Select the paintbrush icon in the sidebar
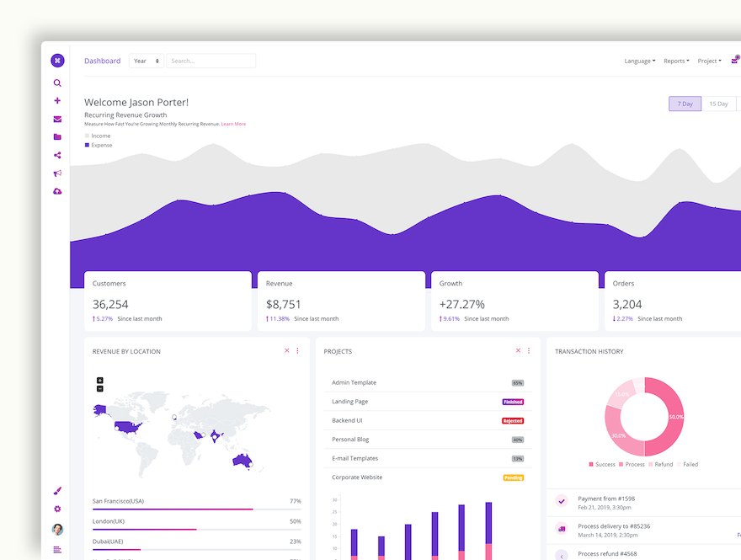 tap(57, 491)
